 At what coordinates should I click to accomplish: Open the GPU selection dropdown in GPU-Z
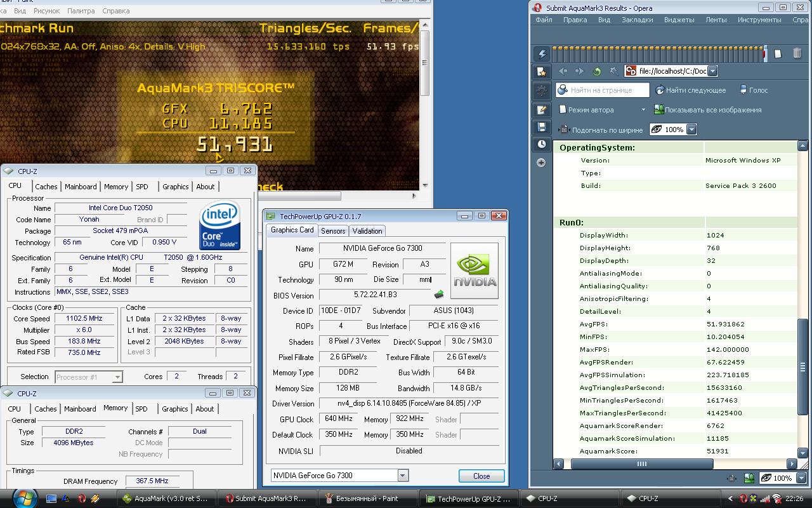point(403,476)
